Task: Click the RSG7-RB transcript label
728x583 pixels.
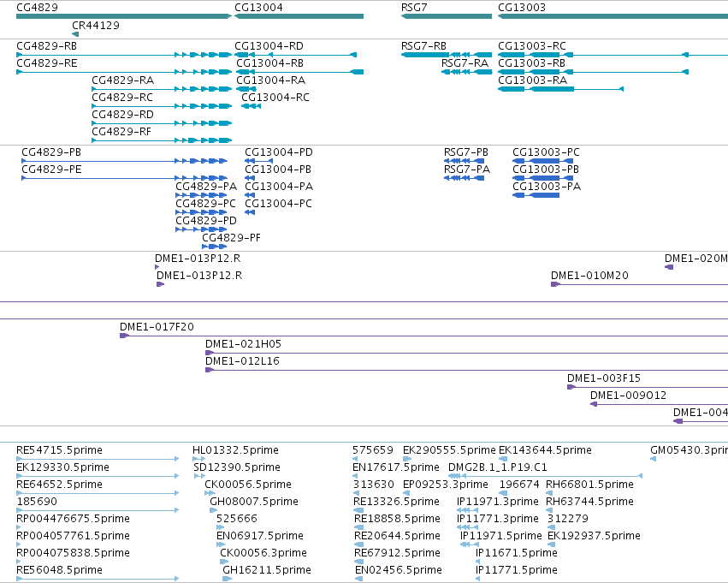Action: [424, 46]
